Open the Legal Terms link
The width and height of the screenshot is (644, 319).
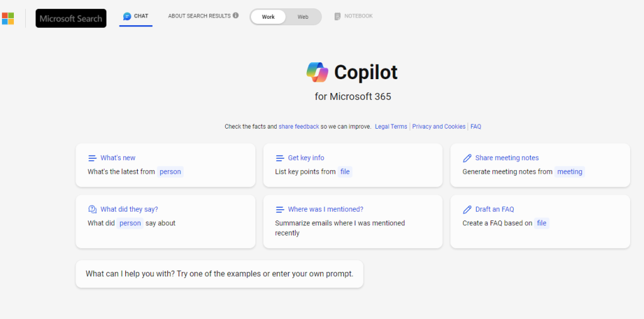pyautogui.click(x=391, y=127)
